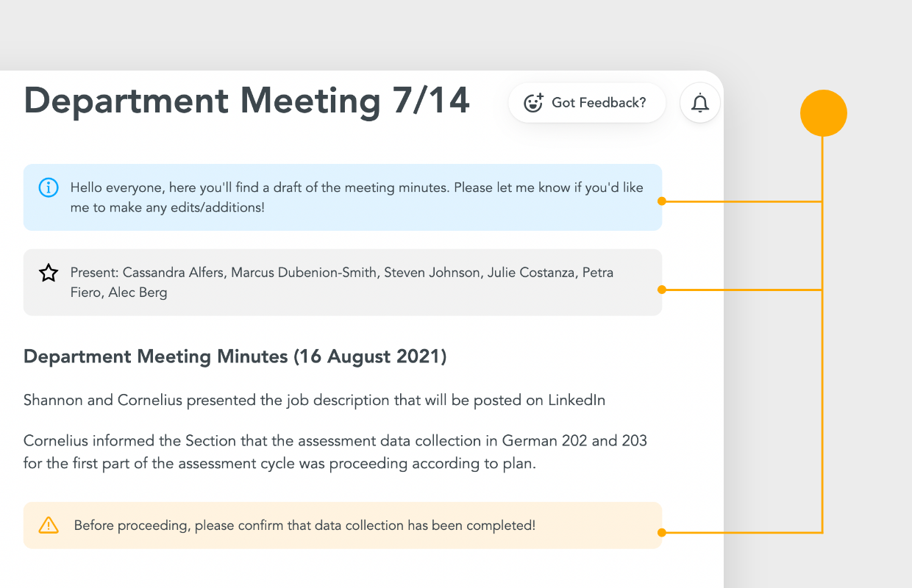Image resolution: width=912 pixels, height=588 pixels.
Task: Click the German 202 and 203 paragraph
Action: click(x=335, y=453)
